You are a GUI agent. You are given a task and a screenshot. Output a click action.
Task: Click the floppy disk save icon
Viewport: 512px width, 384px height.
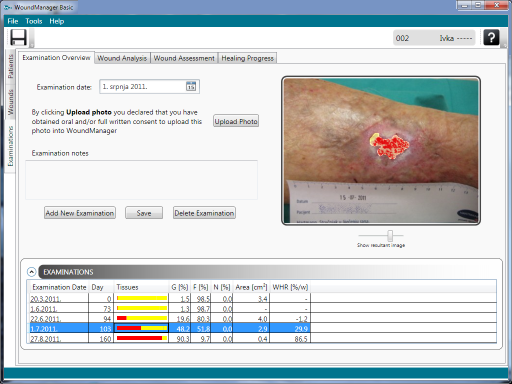pos(18,37)
